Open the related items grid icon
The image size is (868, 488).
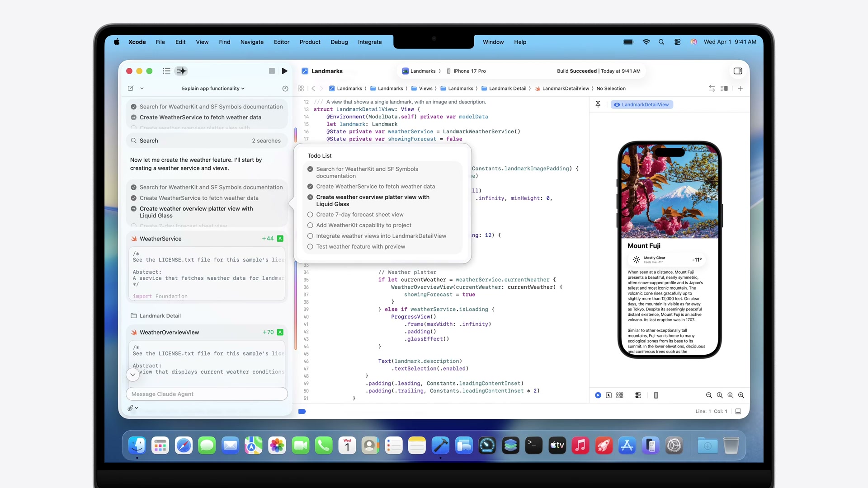tap(301, 89)
